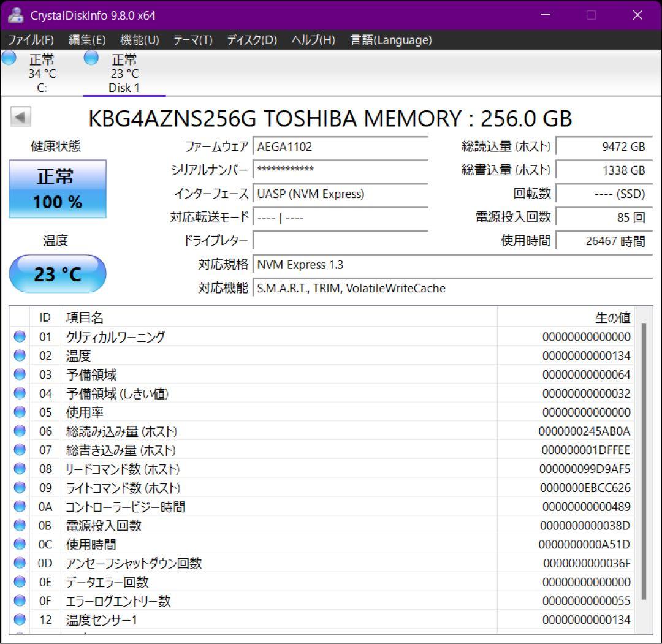Click the firmware field AEGA1102
Screen dimensions: 662x644
pos(340,146)
